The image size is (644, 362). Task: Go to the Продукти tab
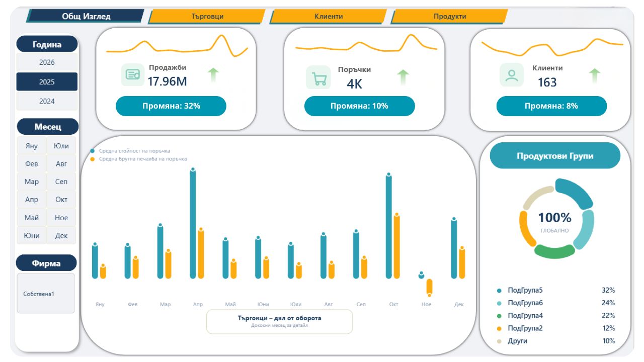point(449,16)
